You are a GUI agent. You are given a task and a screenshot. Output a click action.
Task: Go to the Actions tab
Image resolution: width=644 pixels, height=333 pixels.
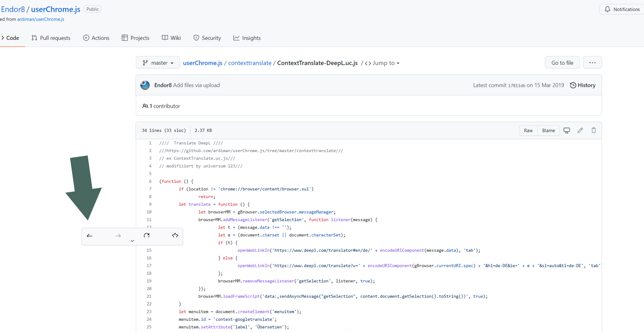point(96,38)
